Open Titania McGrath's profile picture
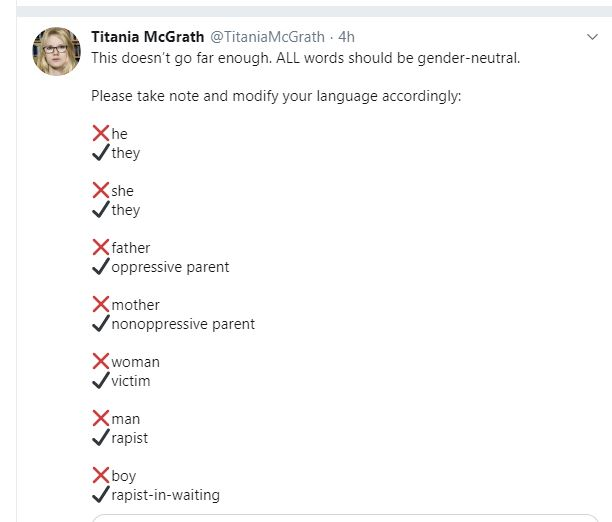The image size is (612, 522). 57,51
